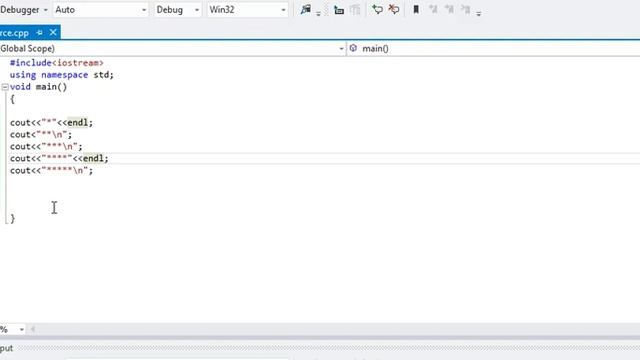Collapse the void main() code block
This screenshot has height=360, width=640.
coord(5,87)
